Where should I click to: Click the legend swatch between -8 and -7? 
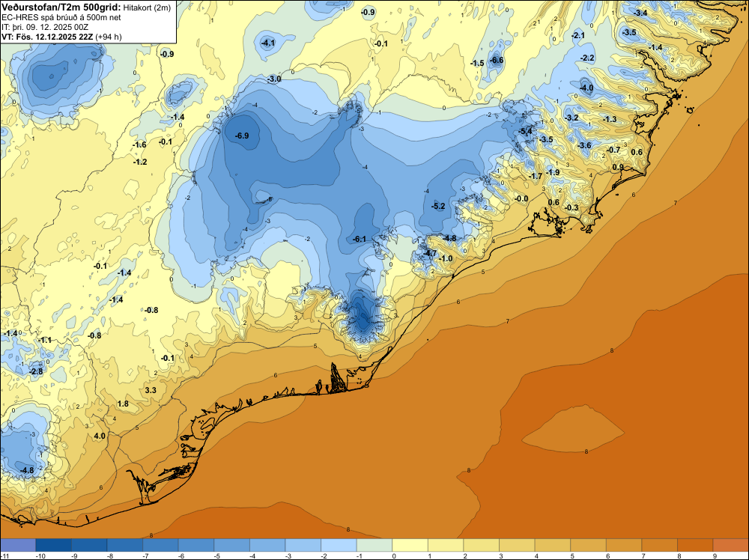[124, 545]
